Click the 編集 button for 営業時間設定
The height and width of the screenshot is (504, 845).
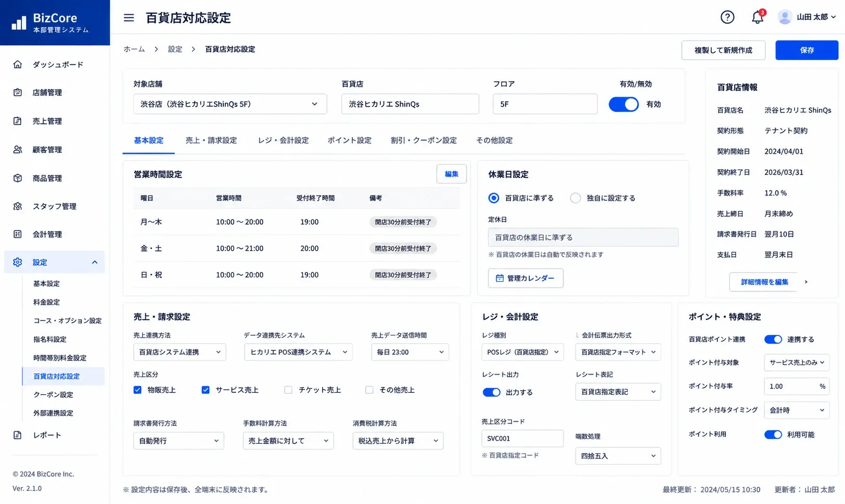tap(452, 174)
